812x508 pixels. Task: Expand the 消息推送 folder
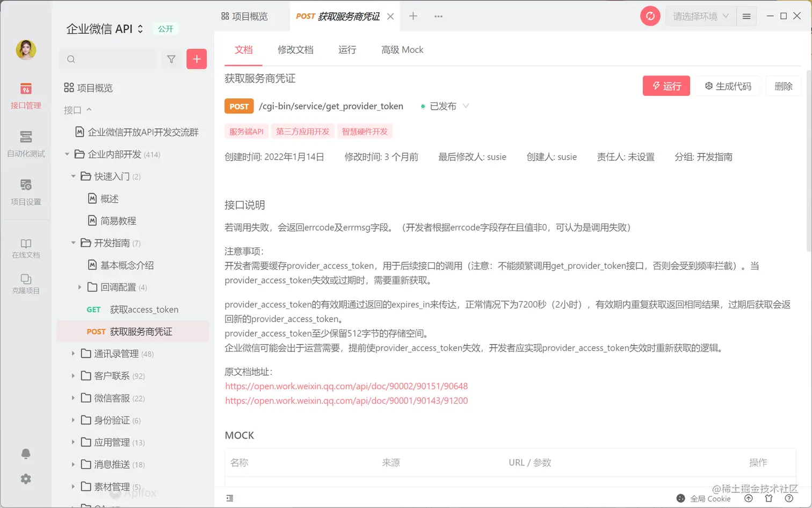coord(73,464)
